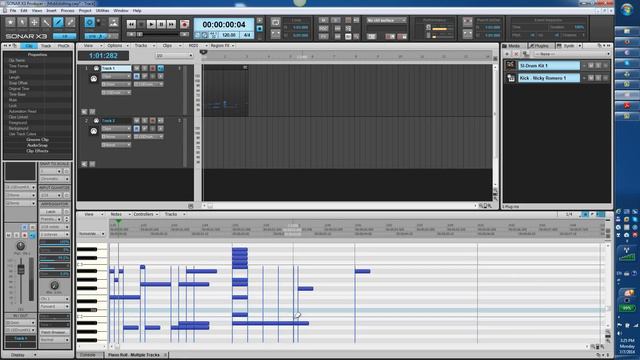The width and height of the screenshot is (640, 360).
Task: Switch browser to the Plugins tab
Action: tap(540, 46)
